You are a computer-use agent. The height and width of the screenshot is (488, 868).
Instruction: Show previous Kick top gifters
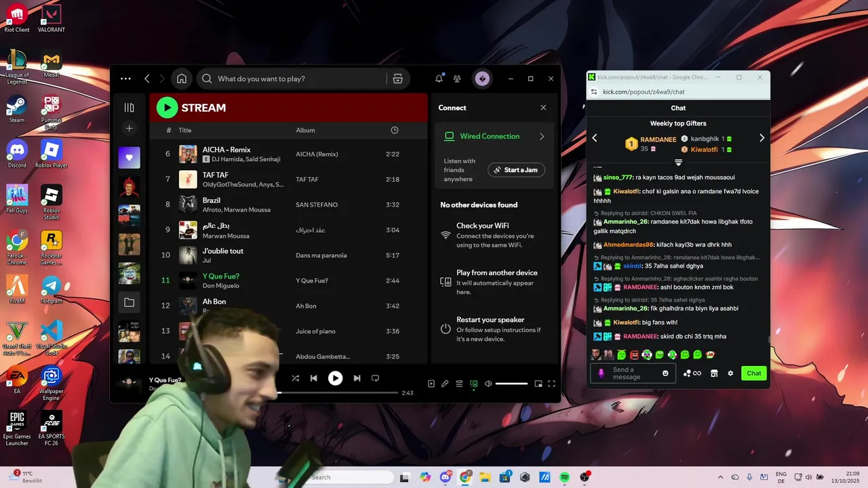(595, 138)
